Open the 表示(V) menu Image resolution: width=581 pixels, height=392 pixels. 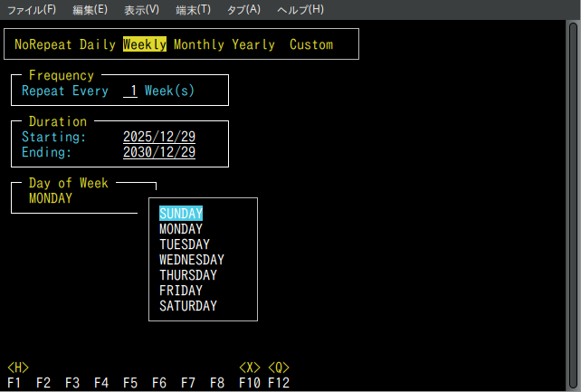pos(141,9)
